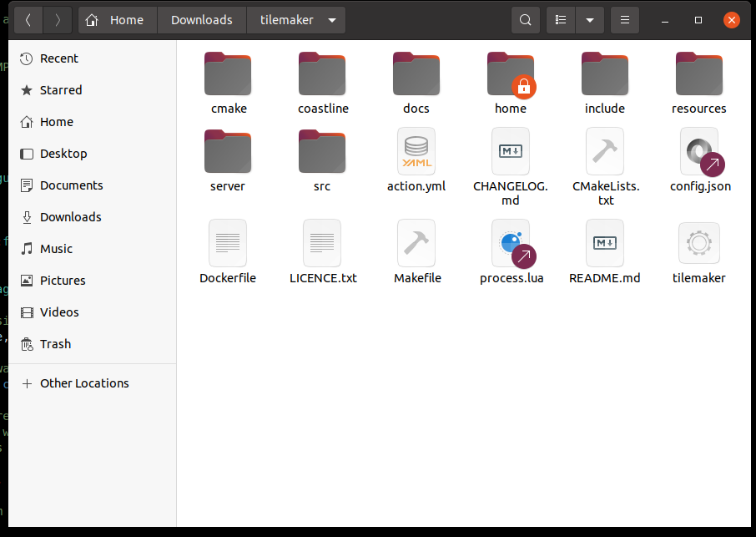Image resolution: width=756 pixels, height=537 pixels.
Task: Open the action.yml YAML file
Action: click(x=416, y=159)
